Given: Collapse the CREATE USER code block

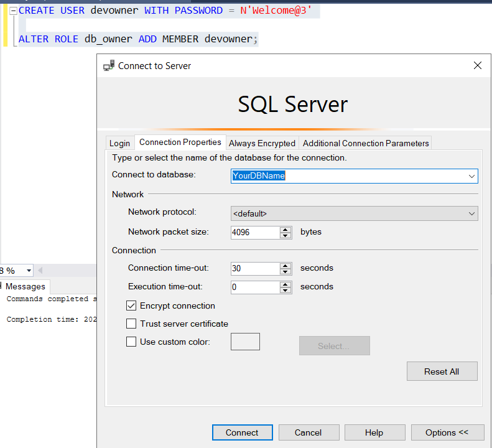Looking at the screenshot, I should coord(13,11).
